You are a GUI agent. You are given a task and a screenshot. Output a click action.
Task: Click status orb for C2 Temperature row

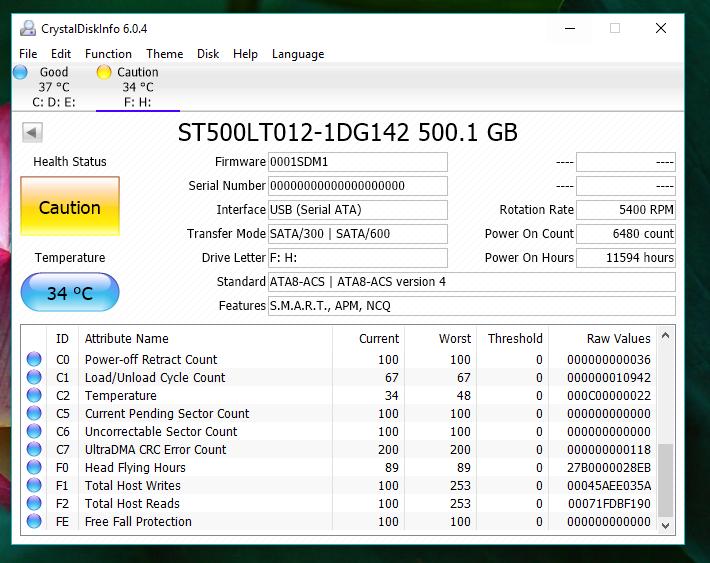[x=34, y=395]
